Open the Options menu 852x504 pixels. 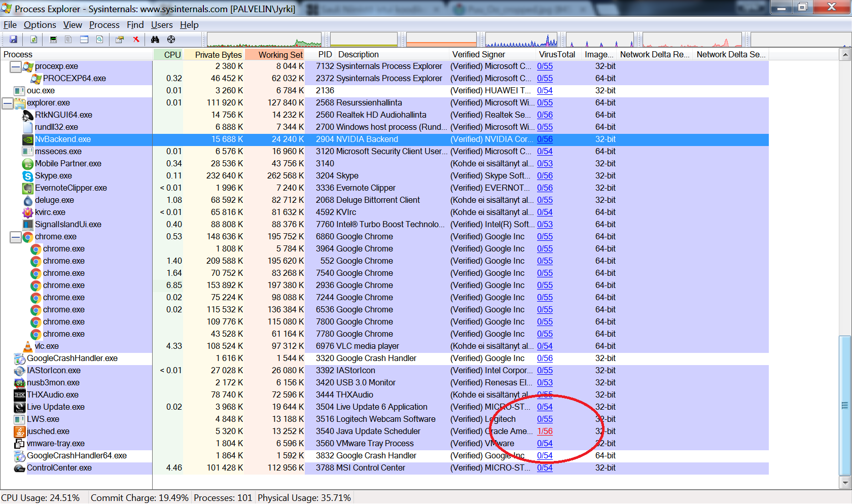pyautogui.click(x=40, y=25)
